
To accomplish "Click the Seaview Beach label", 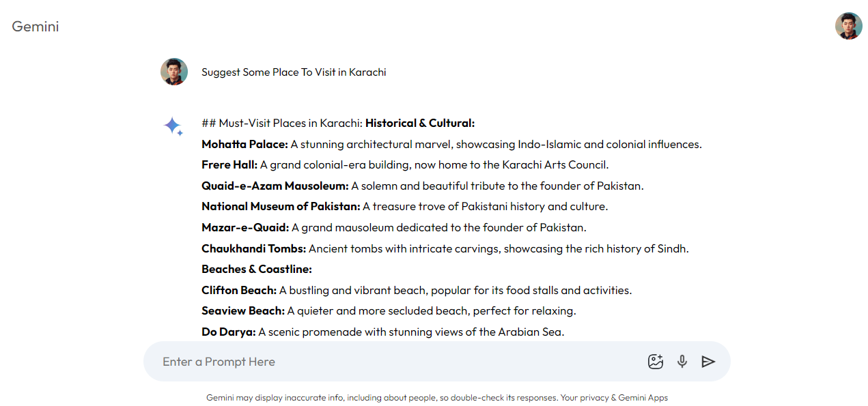I will 242,311.
